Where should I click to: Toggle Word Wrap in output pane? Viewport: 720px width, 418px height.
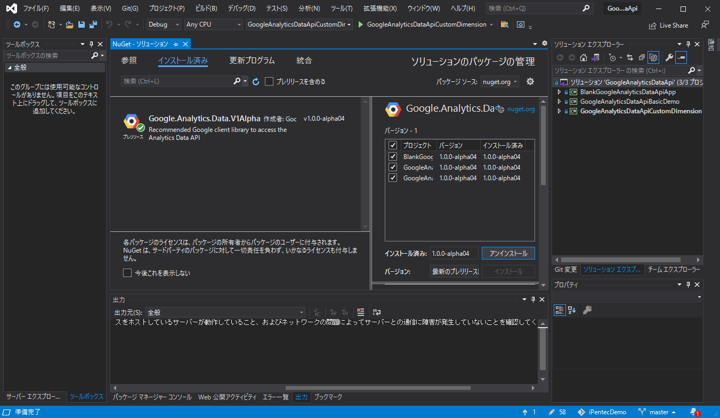click(377, 312)
